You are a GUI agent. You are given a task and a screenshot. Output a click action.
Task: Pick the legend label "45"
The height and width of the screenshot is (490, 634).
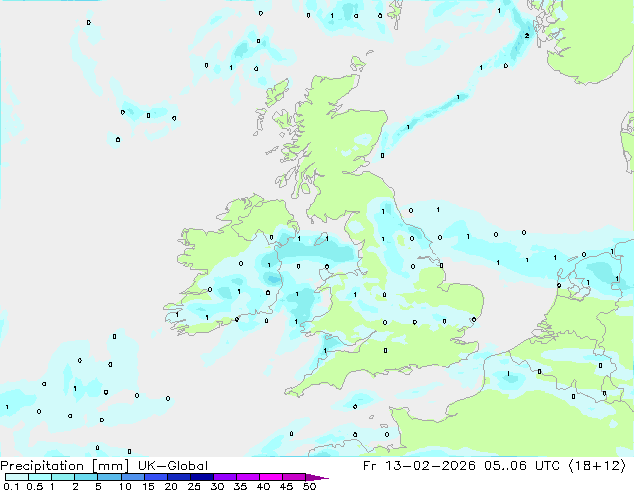click(x=286, y=486)
